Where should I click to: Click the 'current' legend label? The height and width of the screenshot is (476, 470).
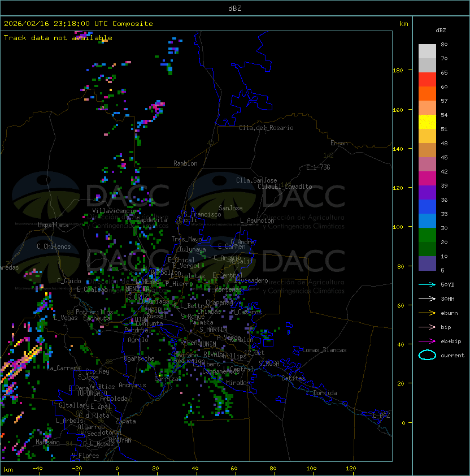(x=452, y=355)
